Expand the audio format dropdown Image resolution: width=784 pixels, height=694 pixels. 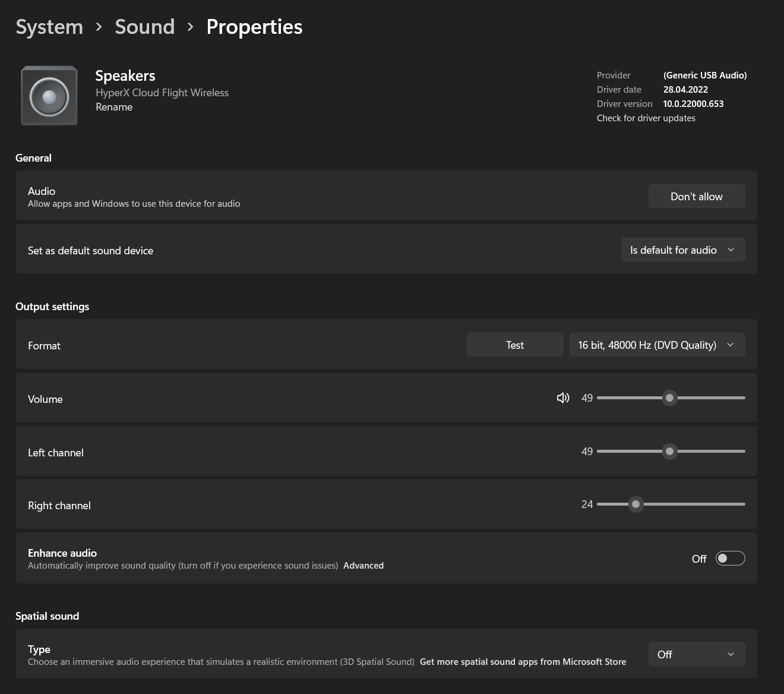[x=656, y=345]
